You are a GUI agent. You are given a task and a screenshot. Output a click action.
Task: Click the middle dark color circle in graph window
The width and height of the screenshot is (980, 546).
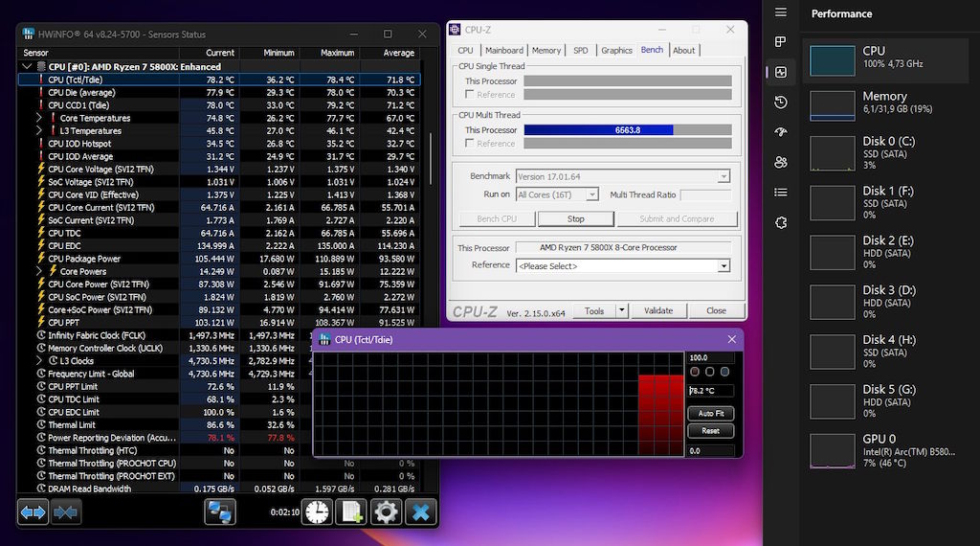(709, 372)
